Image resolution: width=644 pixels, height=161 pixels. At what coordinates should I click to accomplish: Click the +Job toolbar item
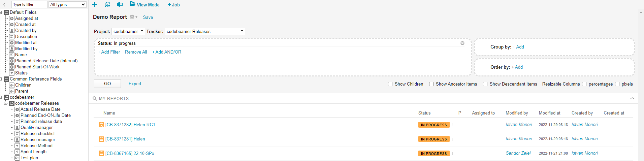pyautogui.click(x=174, y=5)
